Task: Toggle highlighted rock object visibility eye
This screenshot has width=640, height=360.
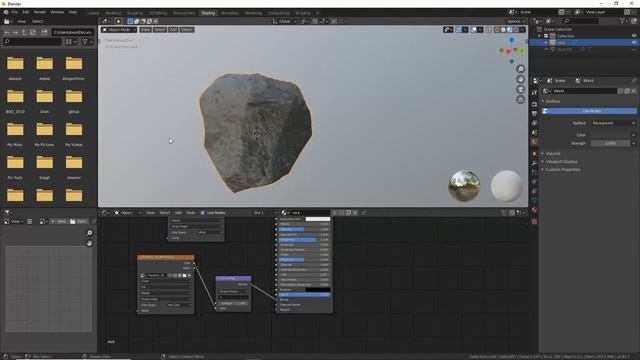Action: coord(634,42)
